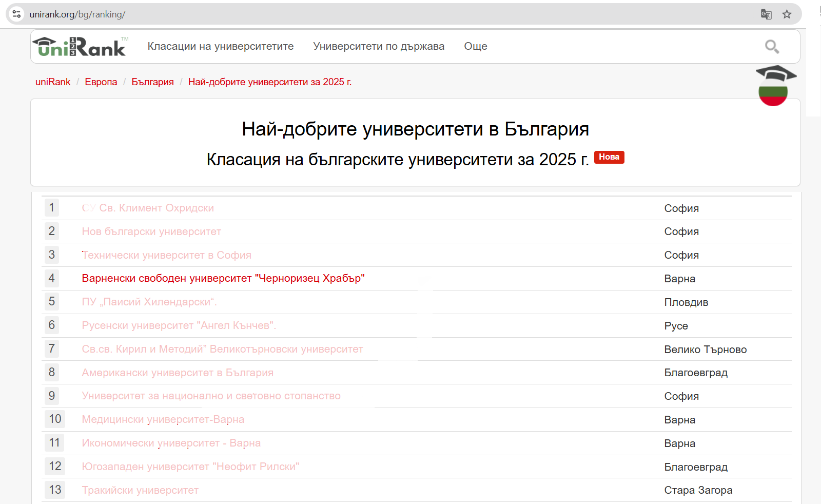
Task: Open Русенски университет 'Ангел Кънчев' link
Action: click(179, 326)
